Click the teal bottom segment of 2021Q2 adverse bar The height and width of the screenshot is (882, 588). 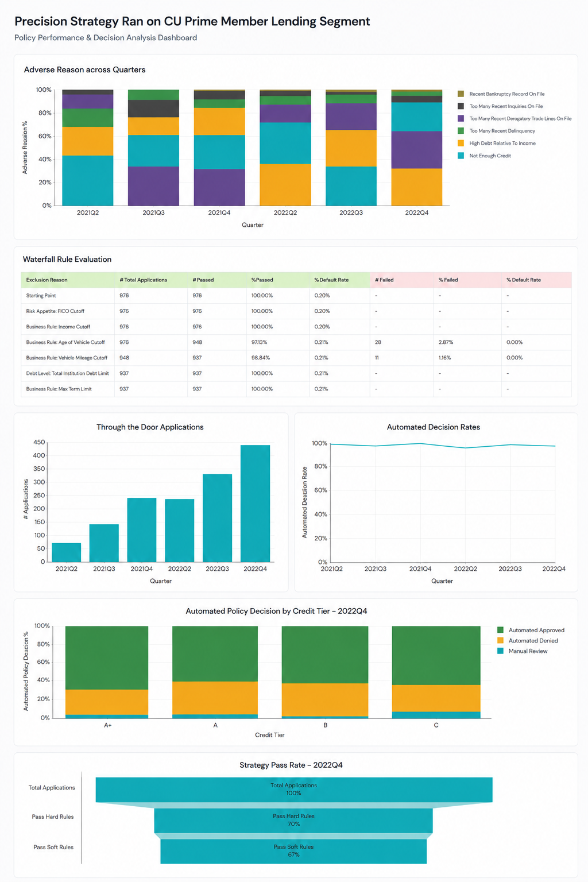click(x=88, y=180)
